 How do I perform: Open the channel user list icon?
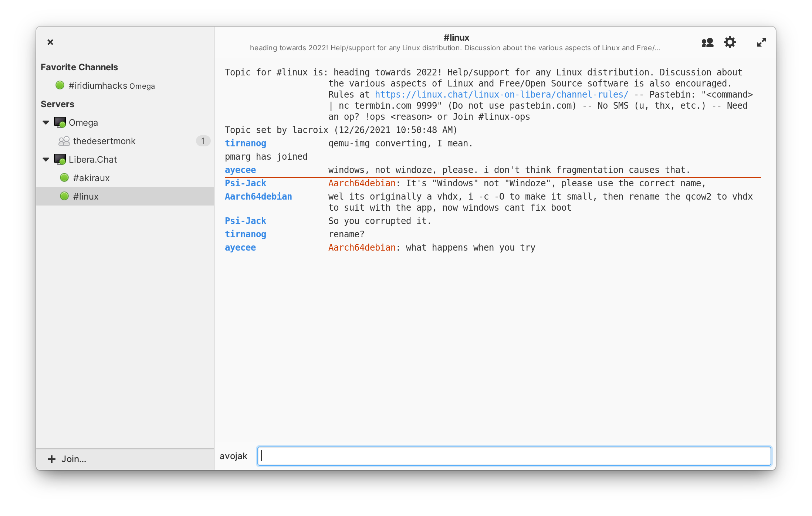tap(707, 43)
